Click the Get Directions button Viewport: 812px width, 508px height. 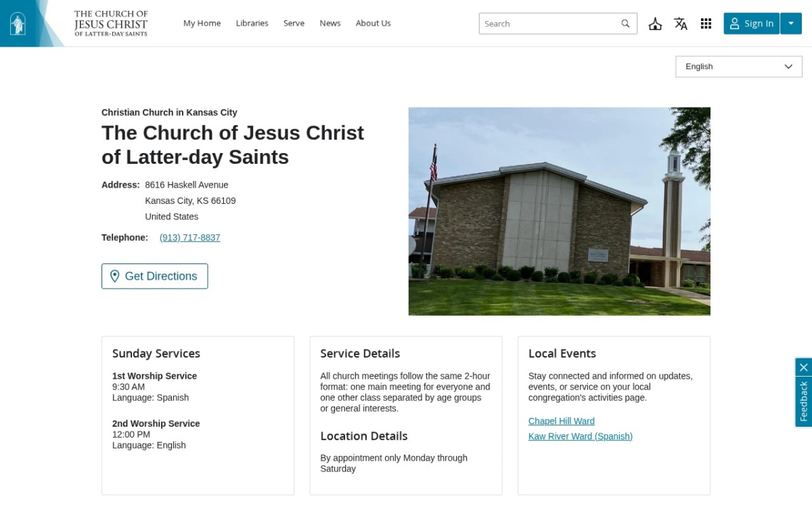(155, 276)
